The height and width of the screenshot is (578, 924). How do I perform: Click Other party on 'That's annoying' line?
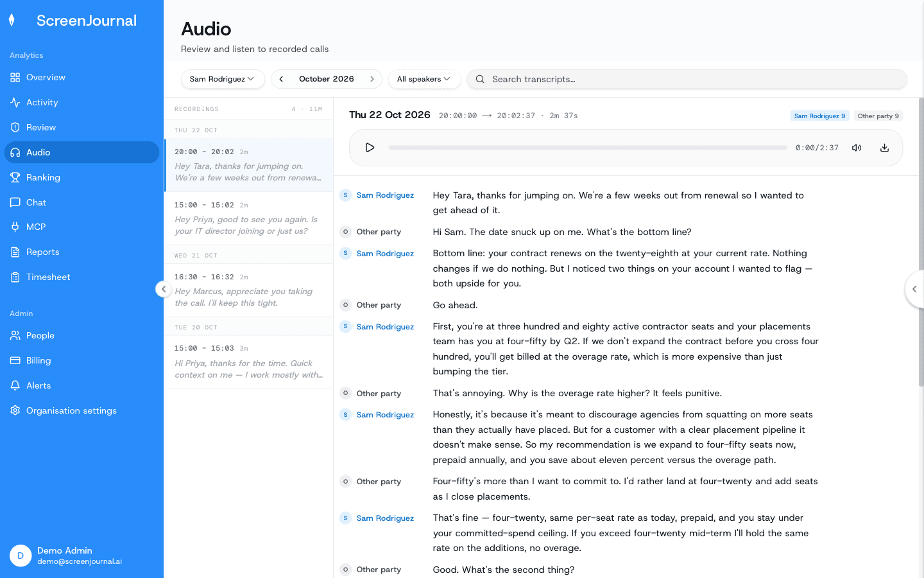379,394
